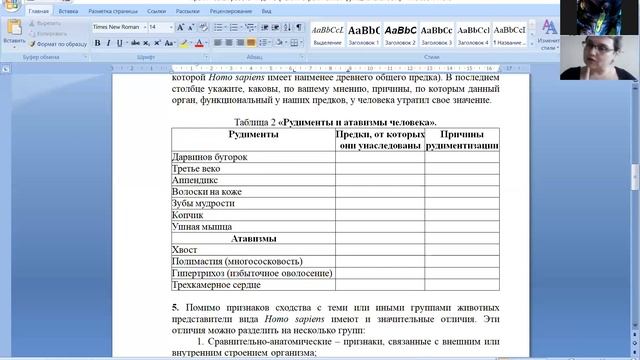Increase paragraph indent
This screenshot has height=360, width=640.
click(x=276, y=27)
